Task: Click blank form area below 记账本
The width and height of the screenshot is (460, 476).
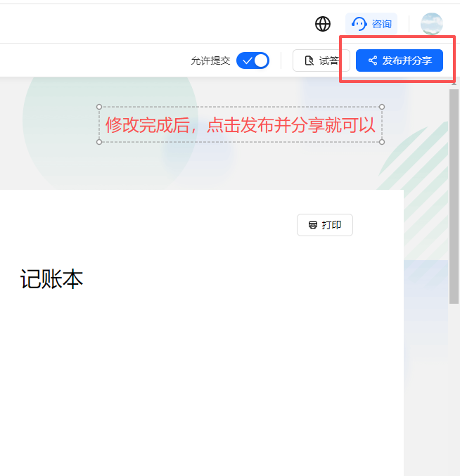Action: click(197, 380)
